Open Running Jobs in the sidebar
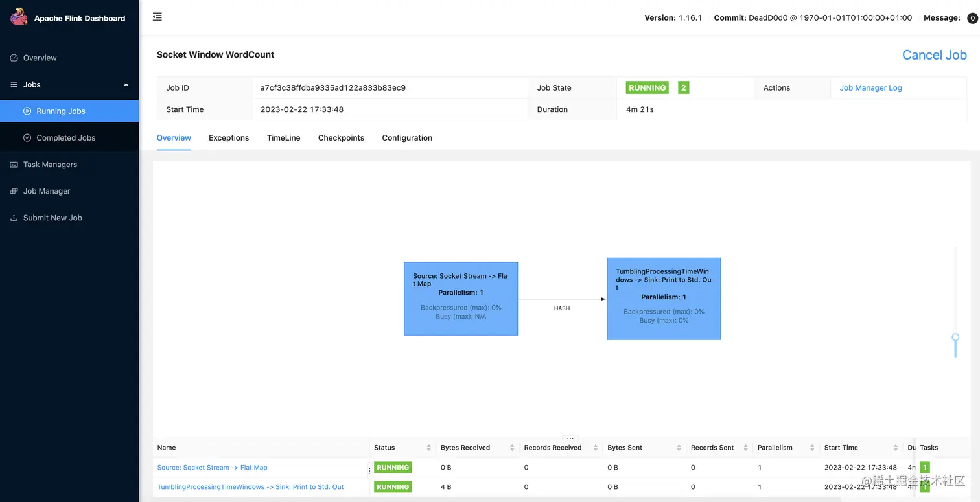 click(69, 111)
